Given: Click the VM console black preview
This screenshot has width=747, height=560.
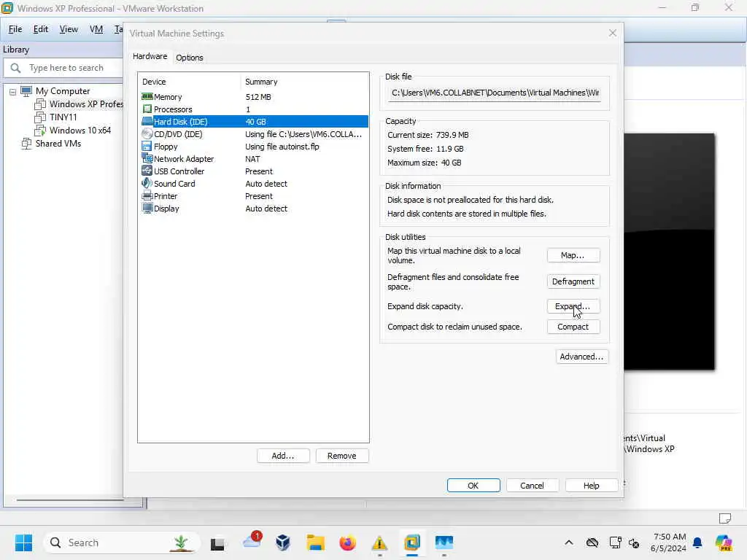Looking at the screenshot, I should pyautogui.click(x=669, y=251).
